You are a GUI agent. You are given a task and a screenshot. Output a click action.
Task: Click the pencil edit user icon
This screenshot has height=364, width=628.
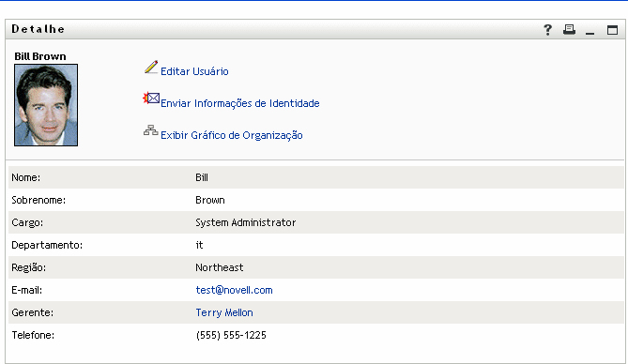[x=151, y=68]
